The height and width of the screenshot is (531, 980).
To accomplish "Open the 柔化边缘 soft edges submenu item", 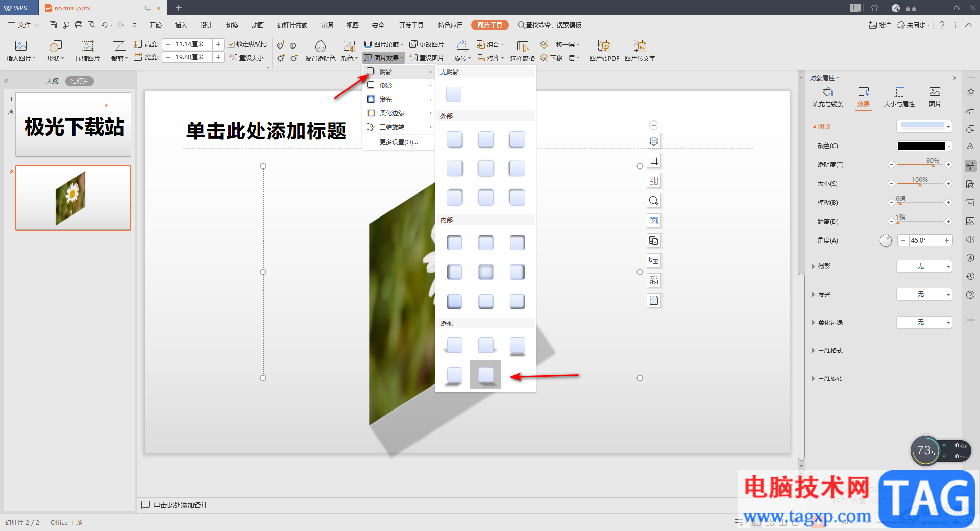I will coord(399,113).
